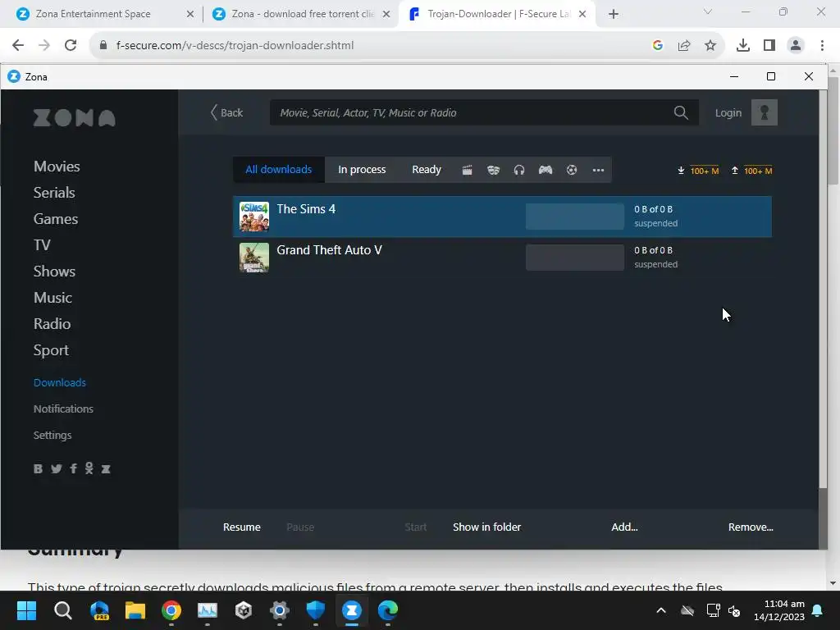Open Settings in Zona sidebar
The height and width of the screenshot is (630, 840).
click(x=52, y=435)
